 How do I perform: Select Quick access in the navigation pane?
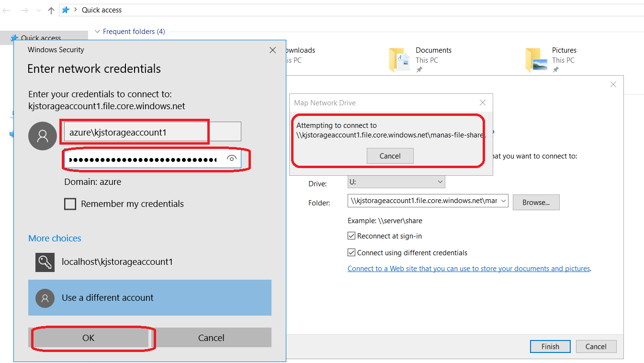pos(44,38)
